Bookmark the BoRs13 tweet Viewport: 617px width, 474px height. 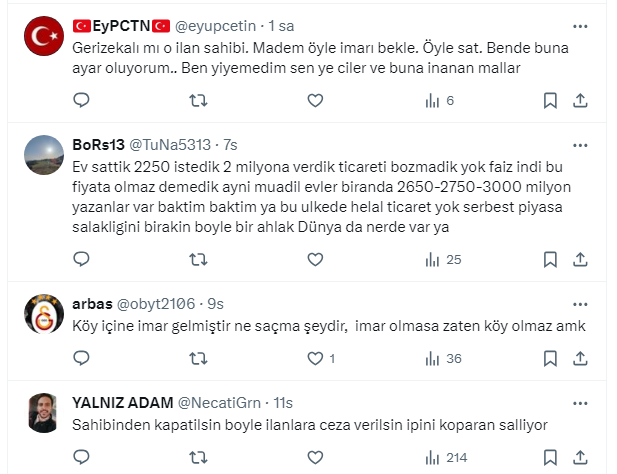click(x=549, y=259)
